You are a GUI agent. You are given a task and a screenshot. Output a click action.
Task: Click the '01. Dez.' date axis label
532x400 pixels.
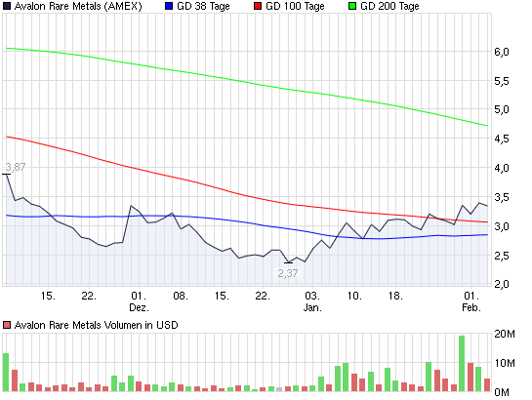pyautogui.click(x=139, y=301)
